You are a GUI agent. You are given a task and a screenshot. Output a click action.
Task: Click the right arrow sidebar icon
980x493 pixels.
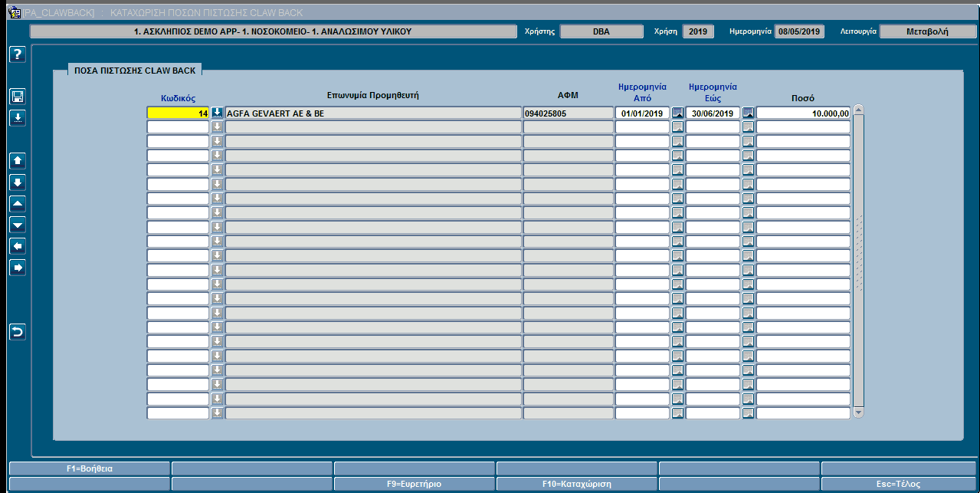17,268
